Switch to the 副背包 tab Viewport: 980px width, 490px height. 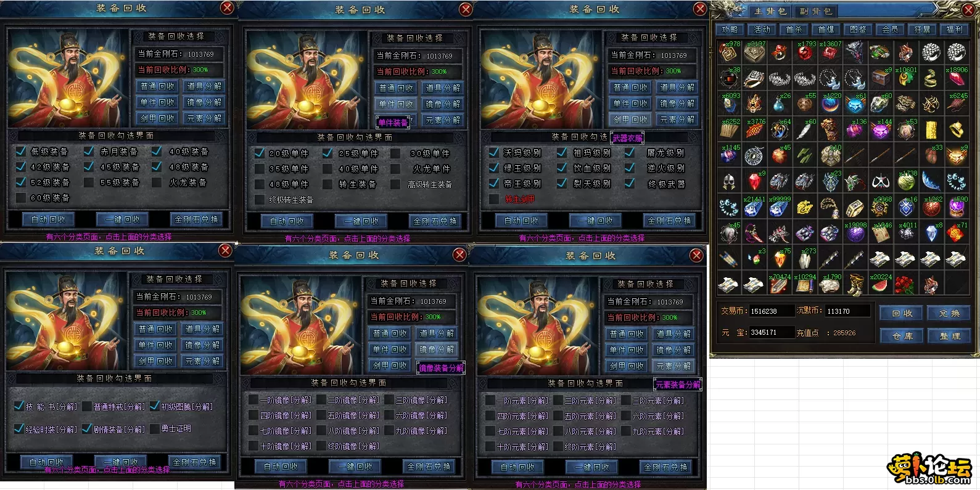point(815,11)
